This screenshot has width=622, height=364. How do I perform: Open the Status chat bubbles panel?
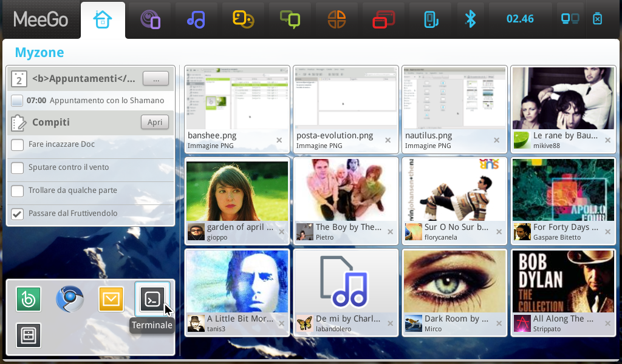pyautogui.click(x=290, y=19)
